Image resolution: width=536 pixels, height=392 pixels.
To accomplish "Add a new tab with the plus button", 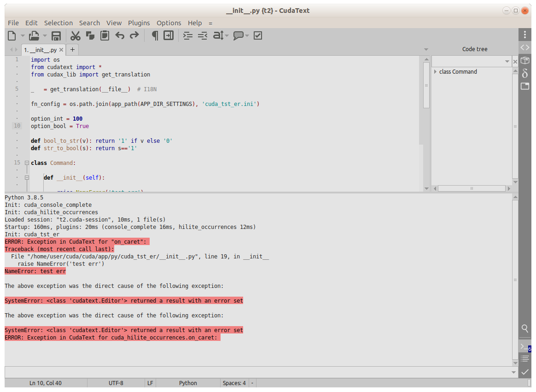I will pyautogui.click(x=72, y=50).
